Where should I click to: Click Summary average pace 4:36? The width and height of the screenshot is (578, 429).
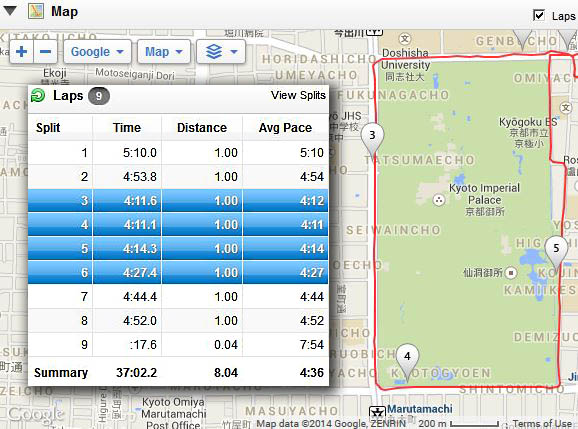click(x=312, y=373)
